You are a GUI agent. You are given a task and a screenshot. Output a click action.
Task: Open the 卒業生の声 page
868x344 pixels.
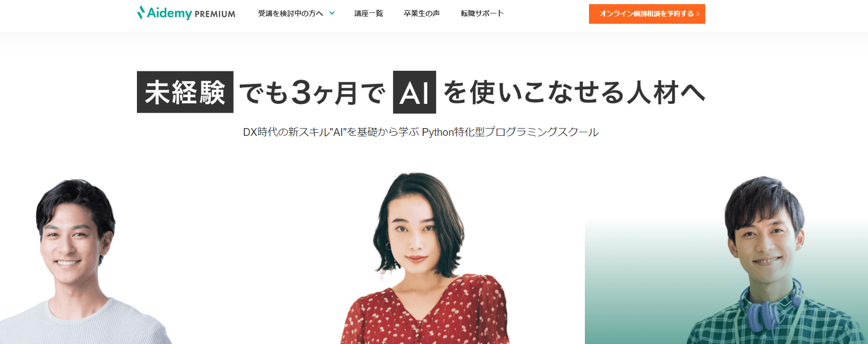tap(422, 13)
